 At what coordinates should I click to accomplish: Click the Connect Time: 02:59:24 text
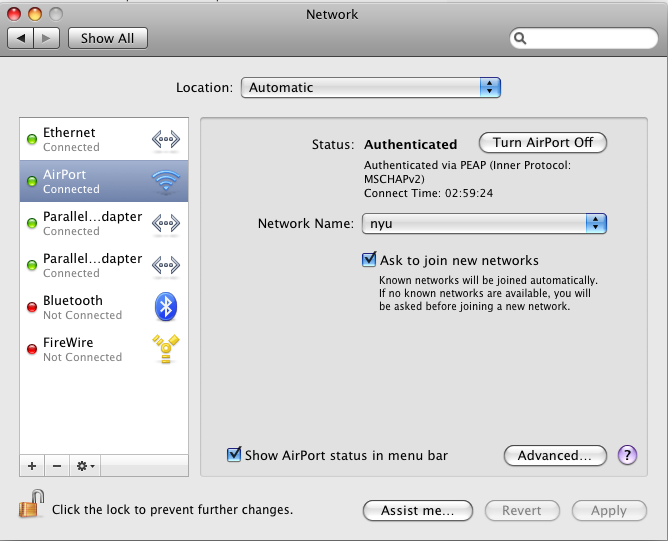point(428,193)
